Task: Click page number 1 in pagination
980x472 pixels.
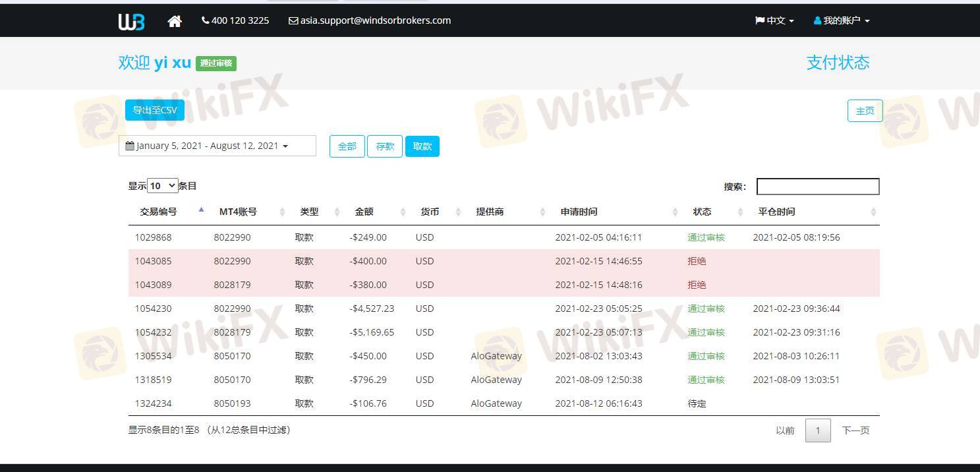Action: (818, 430)
